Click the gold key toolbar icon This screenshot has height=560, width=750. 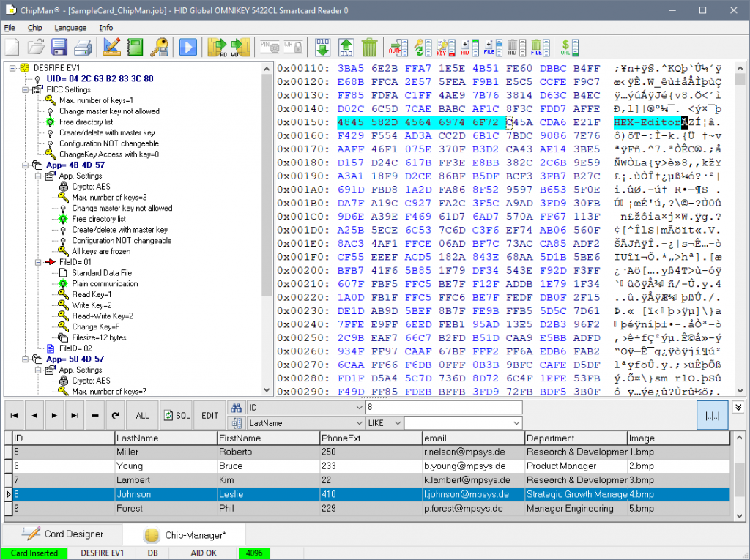160,48
